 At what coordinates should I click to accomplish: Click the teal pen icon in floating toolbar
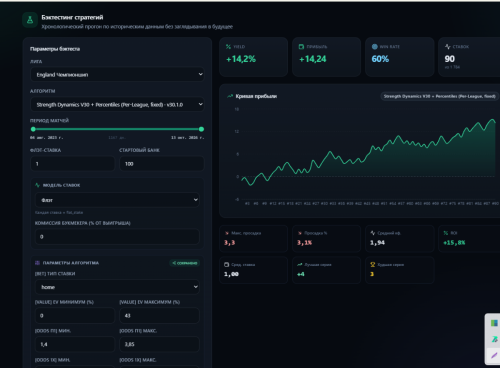point(494,339)
